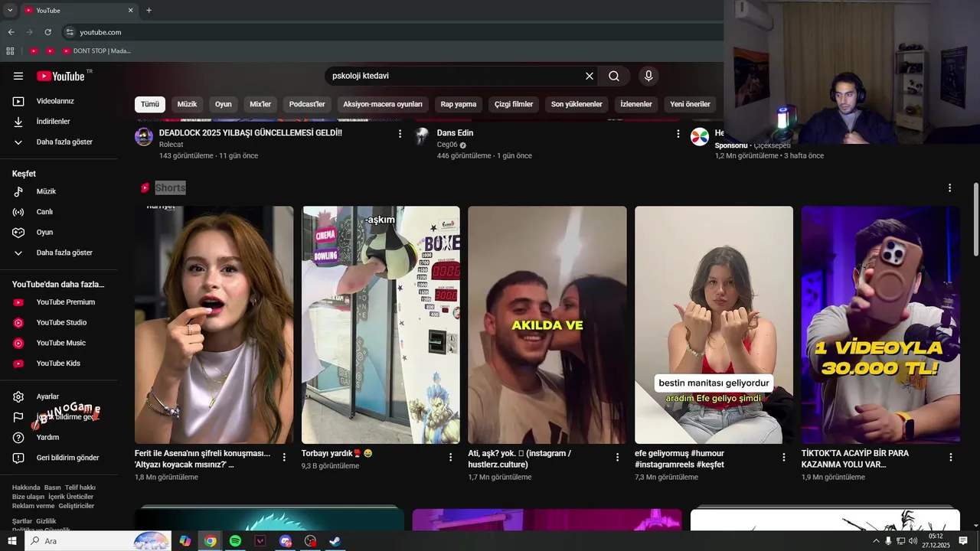The image size is (980, 551).
Task: Show hidden system tray icons
Action: [876, 541]
